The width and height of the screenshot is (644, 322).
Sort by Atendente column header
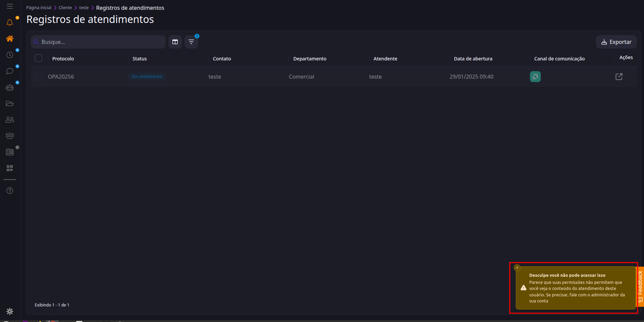385,59
